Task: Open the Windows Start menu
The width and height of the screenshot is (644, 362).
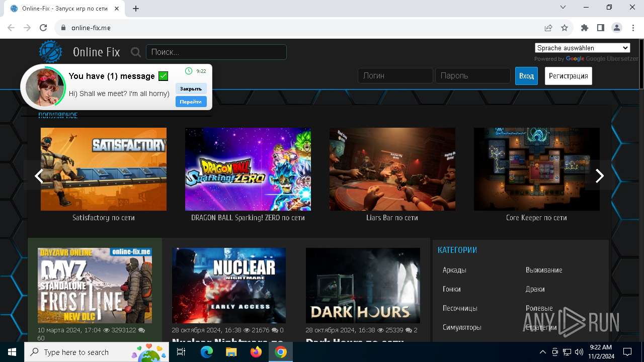Action: pyautogui.click(x=12, y=352)
